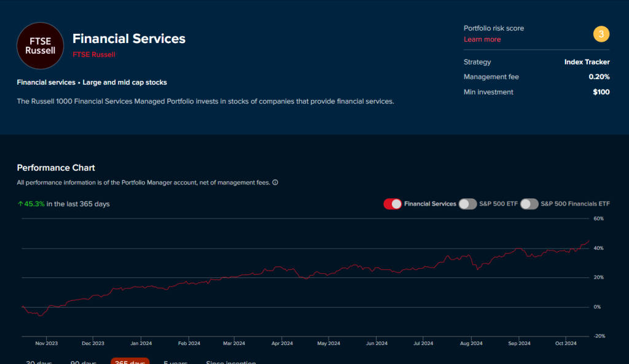
Task: Switch to the 30 days range
Action: click(x=39, y=362)
